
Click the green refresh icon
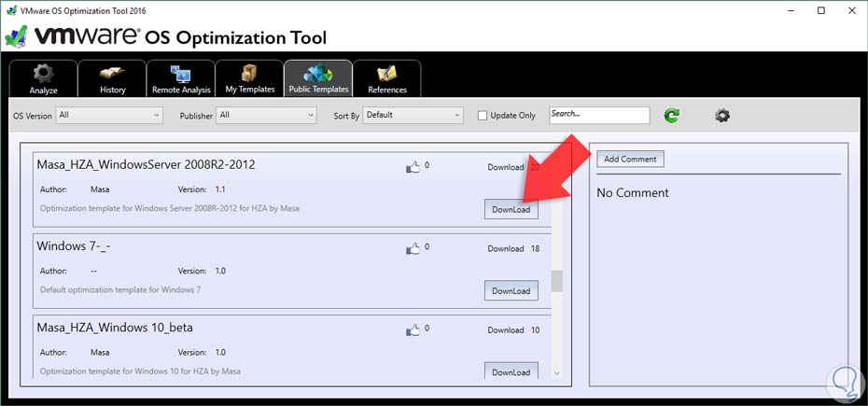pyautogui.click(x=672, y=115)
